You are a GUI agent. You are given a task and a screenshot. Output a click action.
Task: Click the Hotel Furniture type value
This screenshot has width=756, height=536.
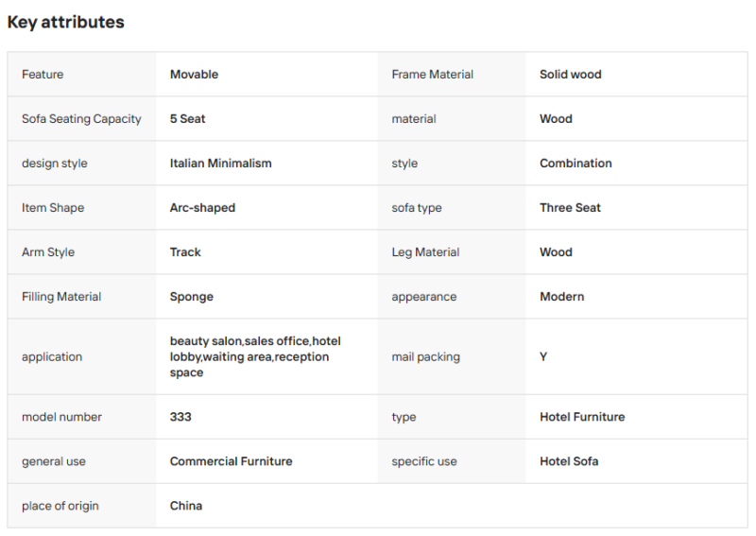[582, 417]
